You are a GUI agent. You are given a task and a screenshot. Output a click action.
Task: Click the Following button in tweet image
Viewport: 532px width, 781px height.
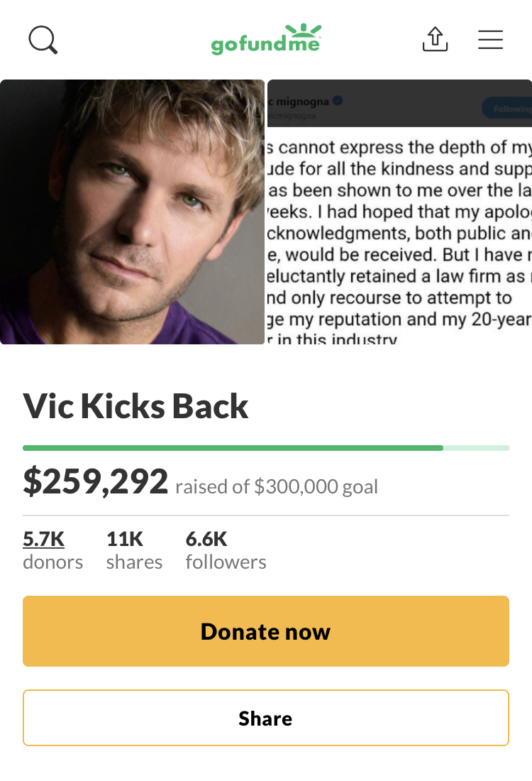click(507, 109)
